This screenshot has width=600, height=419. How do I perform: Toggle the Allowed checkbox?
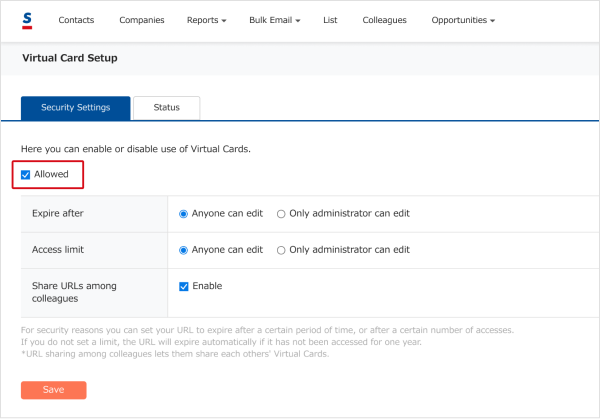(26, 175)
